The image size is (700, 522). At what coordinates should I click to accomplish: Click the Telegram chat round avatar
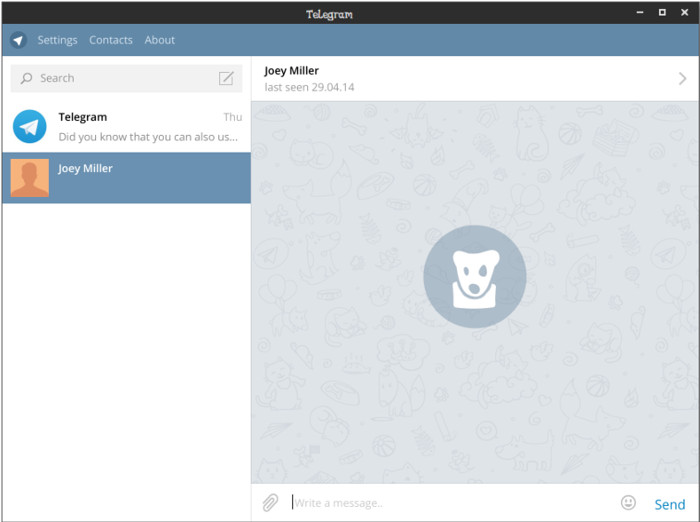click(29, 126)
